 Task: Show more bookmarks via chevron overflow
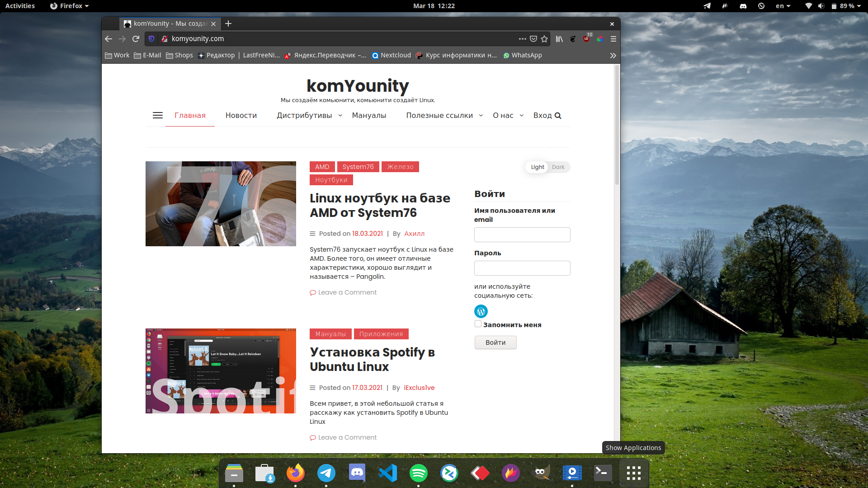pos(613,55)
